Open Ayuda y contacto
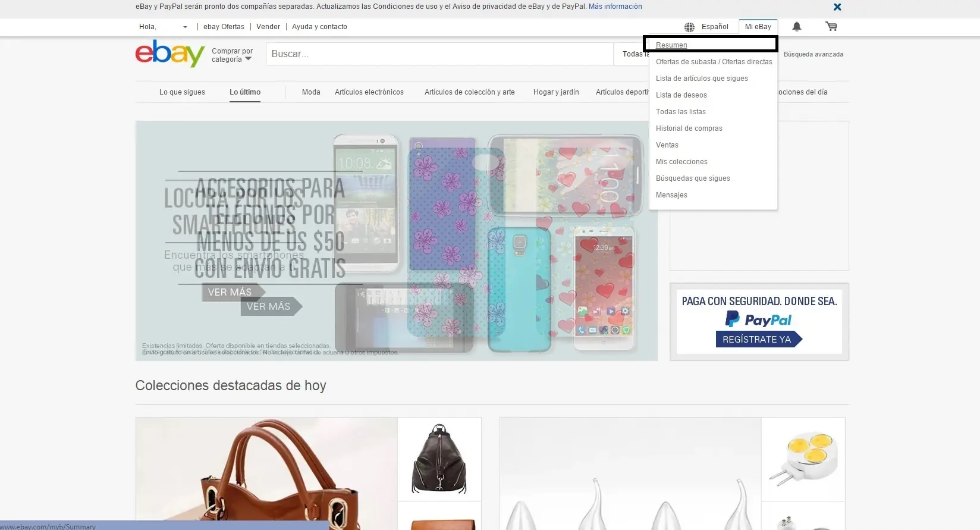 click(x=319, y=27)
